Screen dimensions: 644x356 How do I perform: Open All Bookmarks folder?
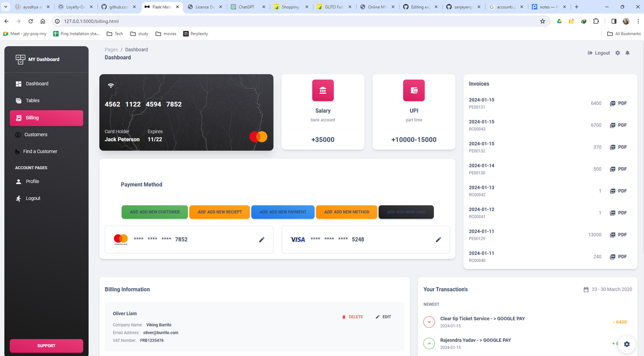tap(624, 34)
